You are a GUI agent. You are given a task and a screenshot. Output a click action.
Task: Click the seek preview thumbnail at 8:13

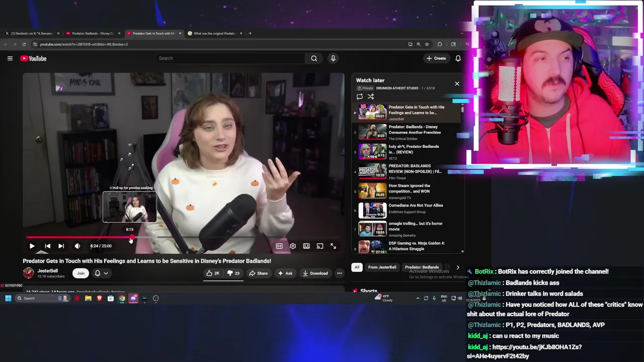tap(130, 207)
